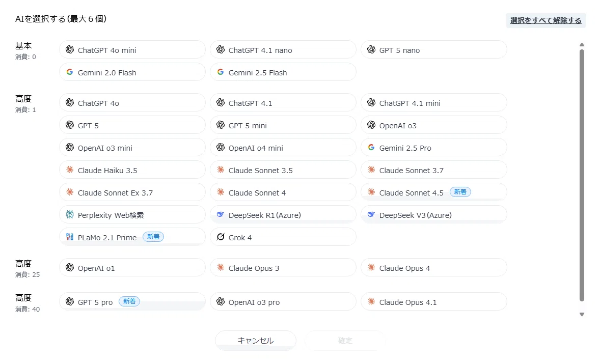Click the OpenAI logo on the OpenAI o1 chip
Viewport: 600px width, 364px height.
tap(70, 268)
